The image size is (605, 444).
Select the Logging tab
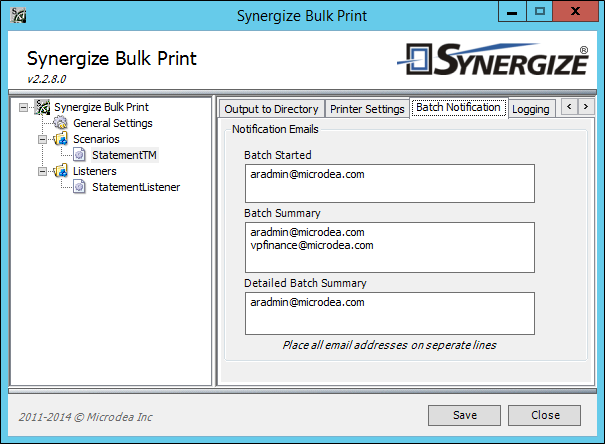[x=531, y=109]
